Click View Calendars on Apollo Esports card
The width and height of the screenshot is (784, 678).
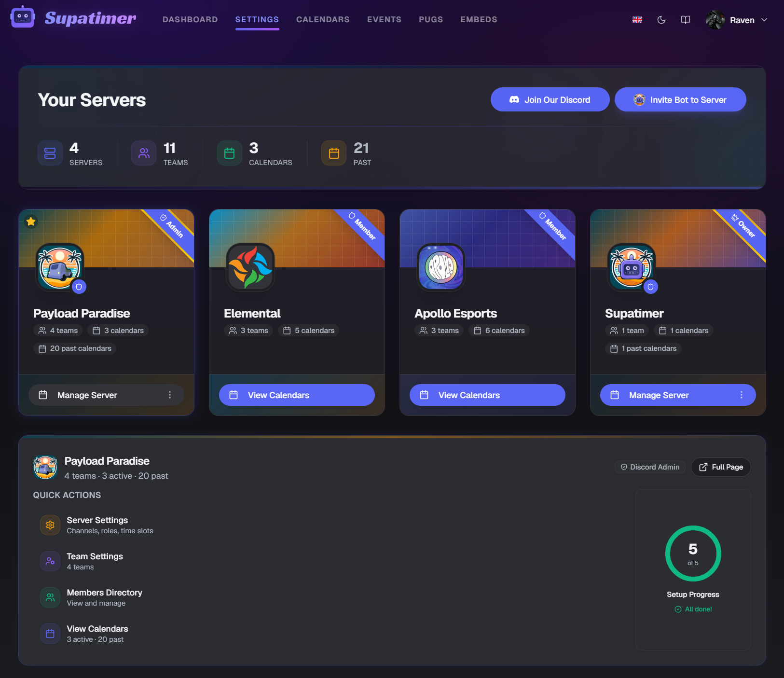[x=487, y=395]
